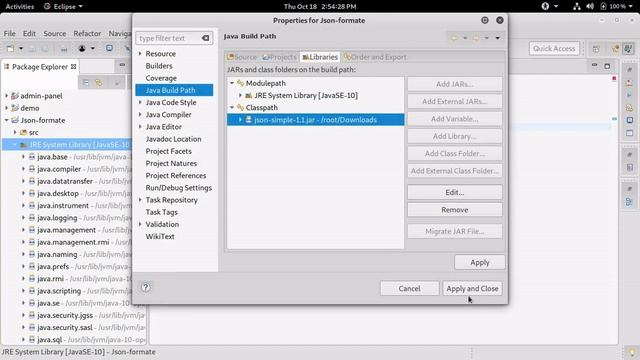Open Activities overview in top bar
This screenshot has height=360, width=640.
coord(20,6)
